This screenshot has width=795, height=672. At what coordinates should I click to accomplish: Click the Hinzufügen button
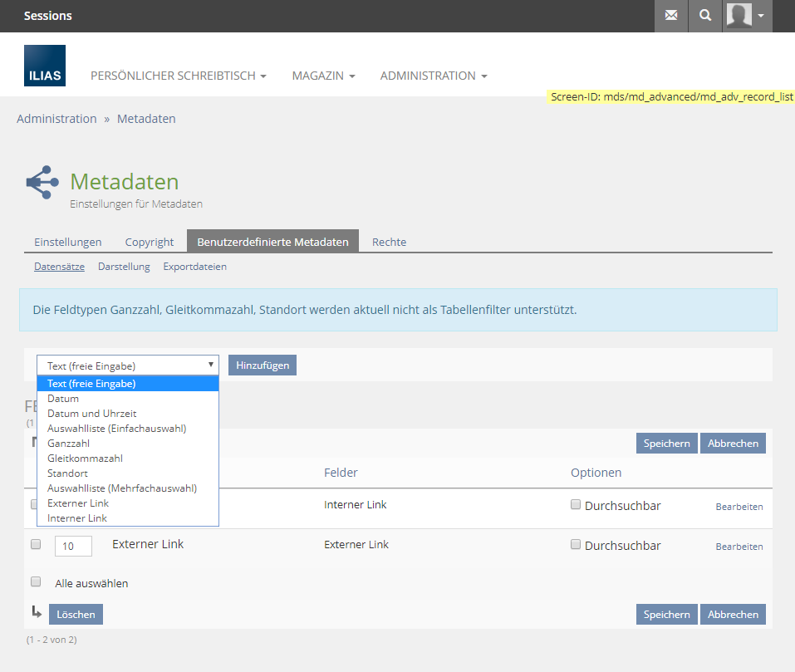[x=262, y=365]
